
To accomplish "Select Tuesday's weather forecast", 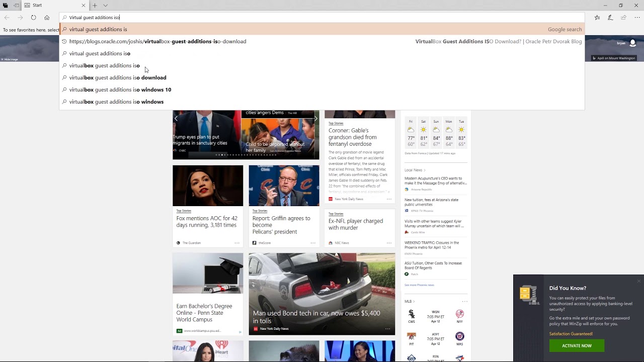I will click(461, 133).
